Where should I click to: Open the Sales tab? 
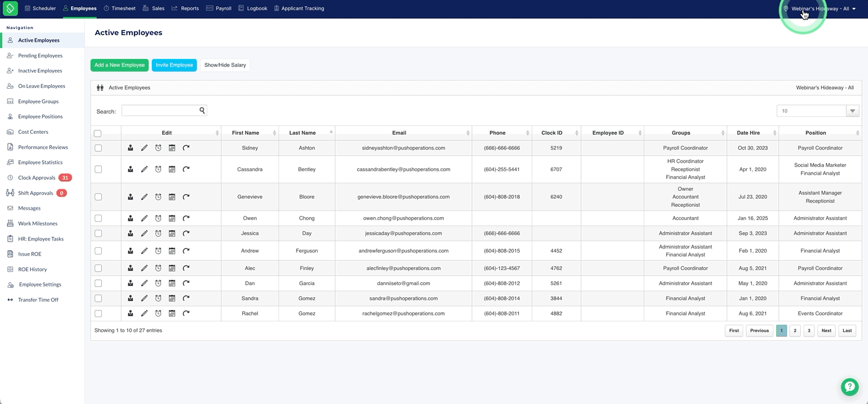pos(154,8)
